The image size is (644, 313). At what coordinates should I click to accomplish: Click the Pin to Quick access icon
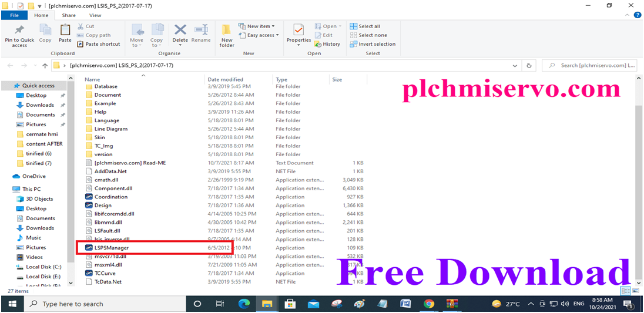click(x=19, y=30)
